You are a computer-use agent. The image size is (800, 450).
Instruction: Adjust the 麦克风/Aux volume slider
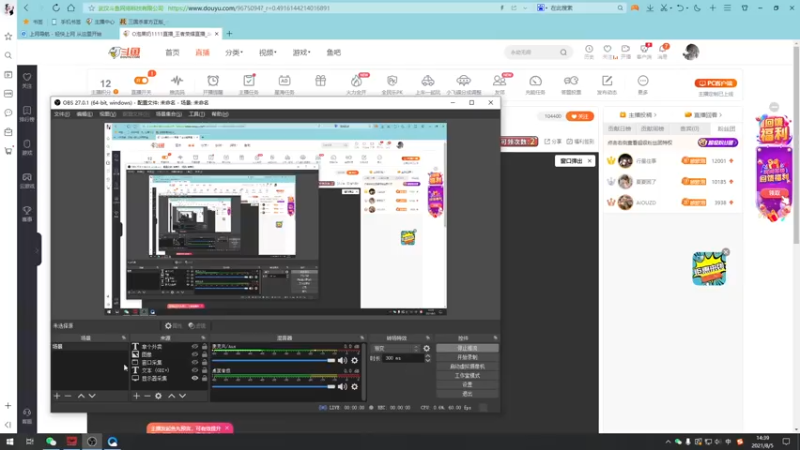tap(274, 360)
